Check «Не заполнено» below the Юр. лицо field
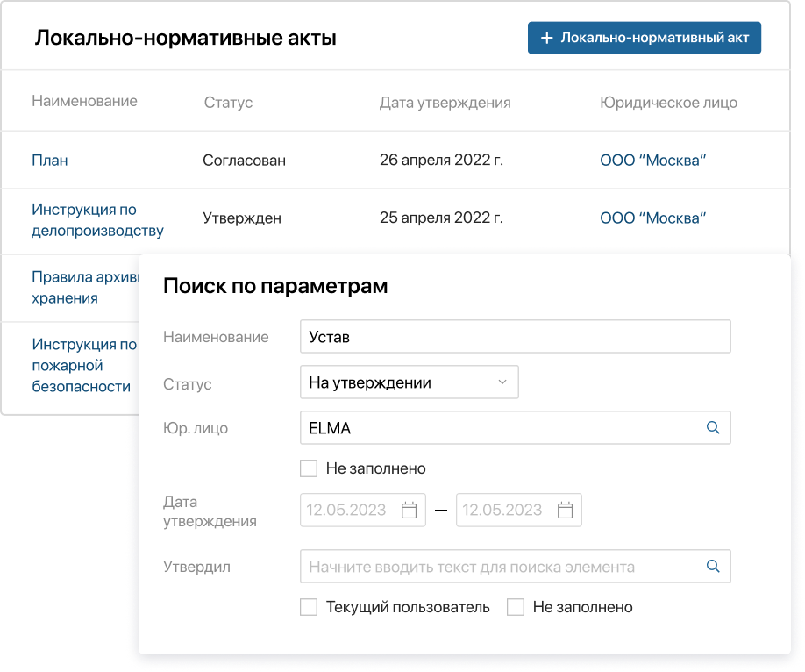The image size is (805, 672). click(x=309, y=468)
